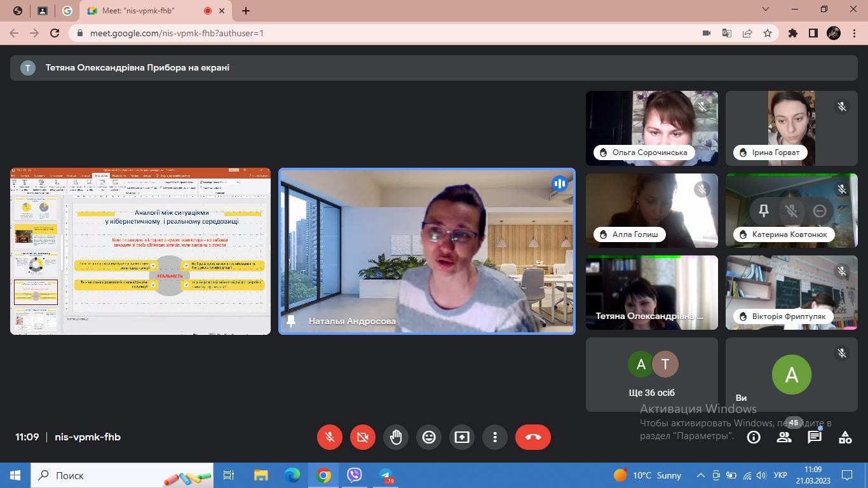The image size is (868, 488).
Task: Show hidden system tray icons chevron
Action: tap(700, 475)
